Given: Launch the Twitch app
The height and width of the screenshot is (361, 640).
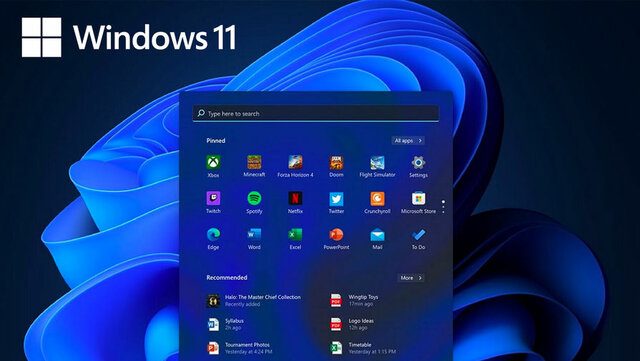Looking at the screenshot, I should tap(213, 198).
